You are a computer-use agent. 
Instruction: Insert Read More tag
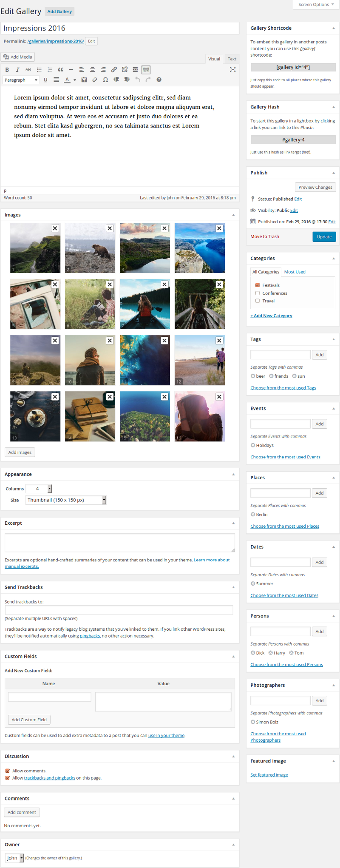tap(135, 70)
